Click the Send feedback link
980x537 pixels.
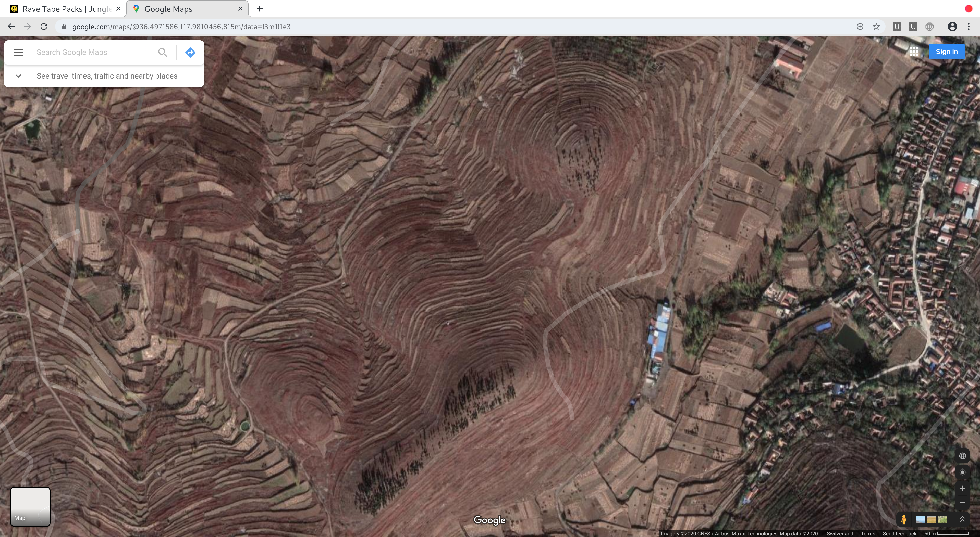899,534
